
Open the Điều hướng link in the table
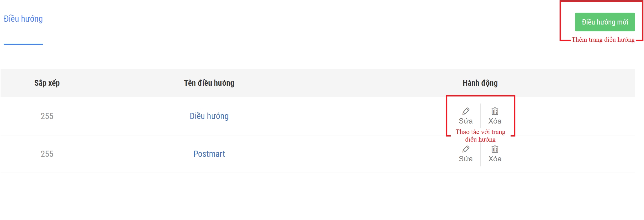(209, 116)
